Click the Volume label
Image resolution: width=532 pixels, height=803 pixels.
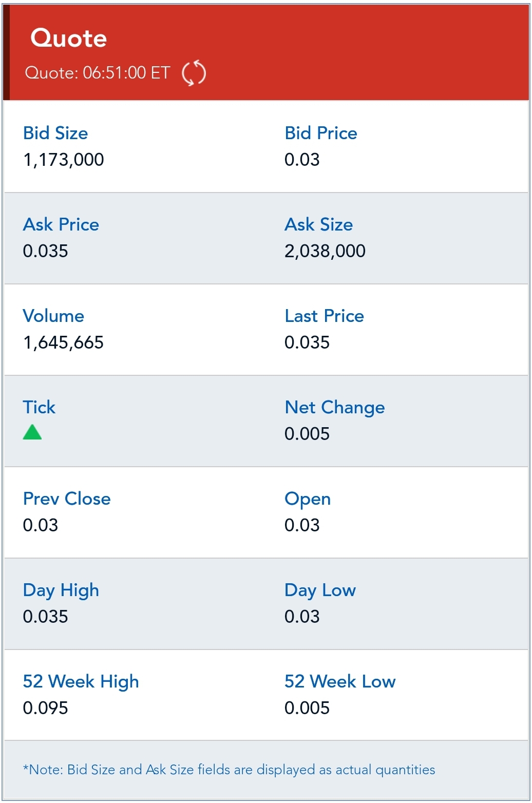[x=53, y=316]
